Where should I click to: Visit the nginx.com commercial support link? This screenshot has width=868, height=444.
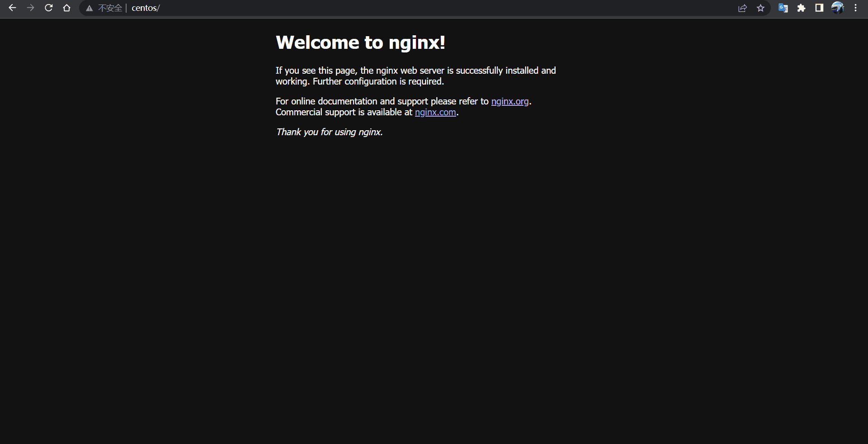[435, 112]
